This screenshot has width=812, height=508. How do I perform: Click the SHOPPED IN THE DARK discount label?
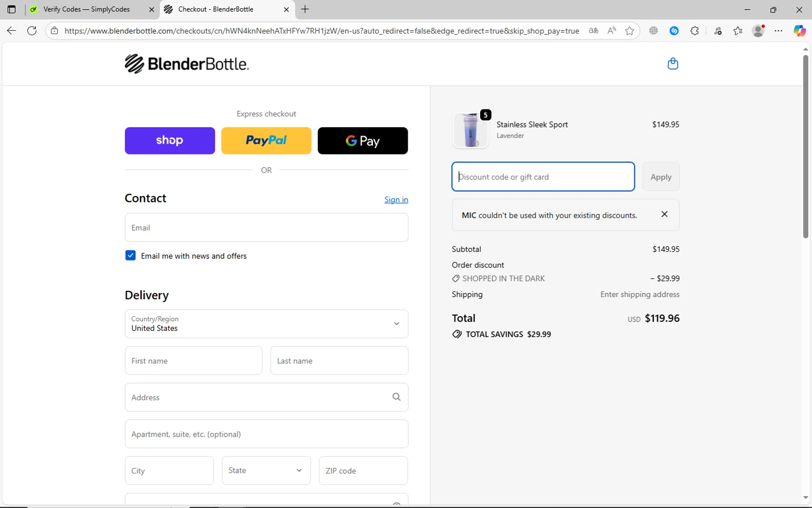coord(503,278)
